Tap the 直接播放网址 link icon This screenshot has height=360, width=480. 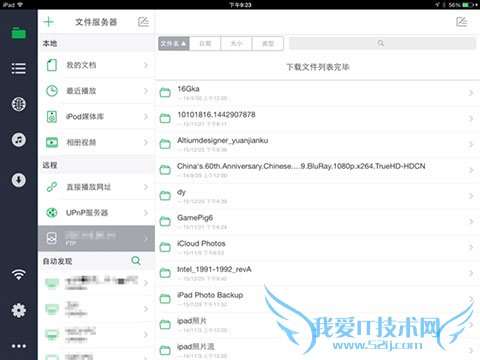[52, 187]
